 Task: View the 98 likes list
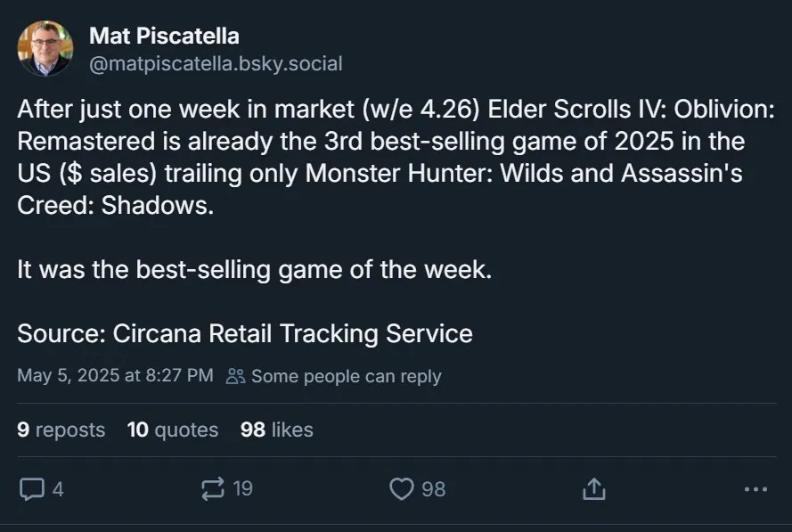pyautogui.click(x=277, y=430)
